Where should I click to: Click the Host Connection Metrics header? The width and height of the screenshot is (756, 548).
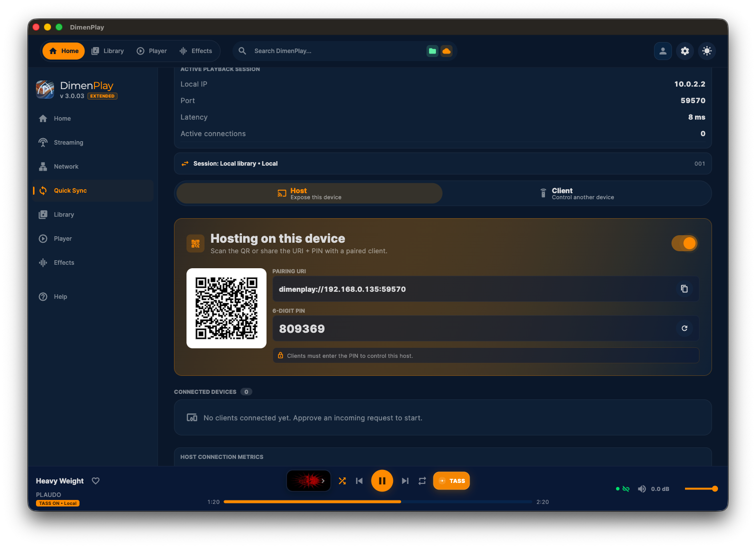pyautogui.click(x=221, y=457)
